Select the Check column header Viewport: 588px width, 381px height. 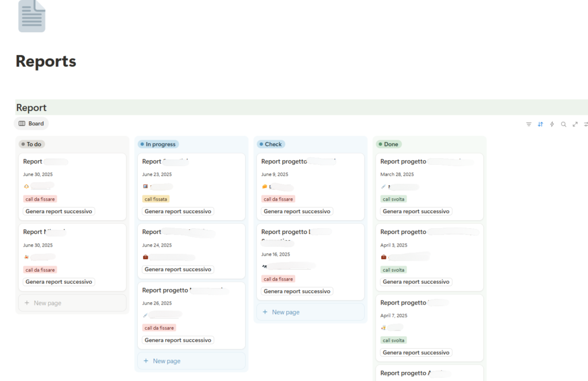[271, 144]
